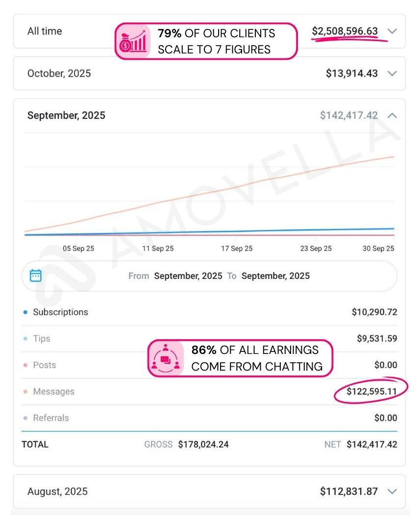The image size is (420, 527).
Task: Click the calendar icon in date range bar
Action: 36,276
